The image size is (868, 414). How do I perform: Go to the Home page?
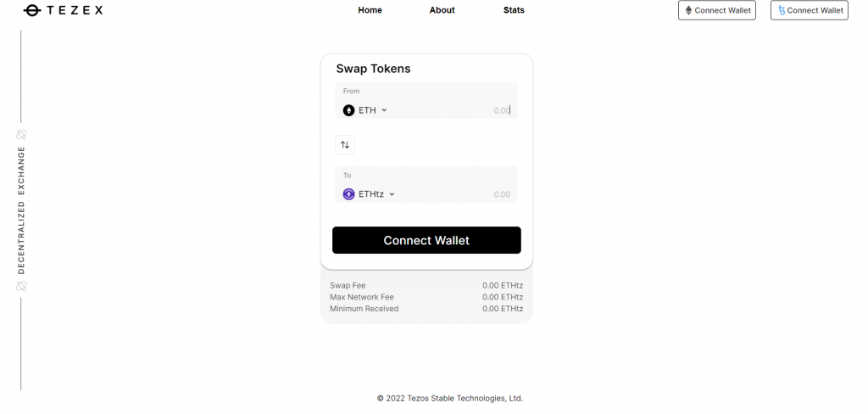point(370,10)
